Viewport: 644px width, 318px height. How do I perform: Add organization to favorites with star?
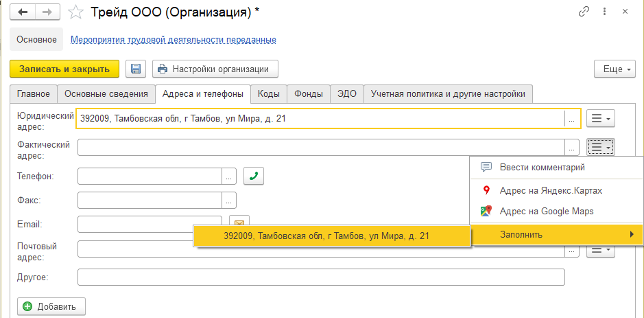point(77,12)
